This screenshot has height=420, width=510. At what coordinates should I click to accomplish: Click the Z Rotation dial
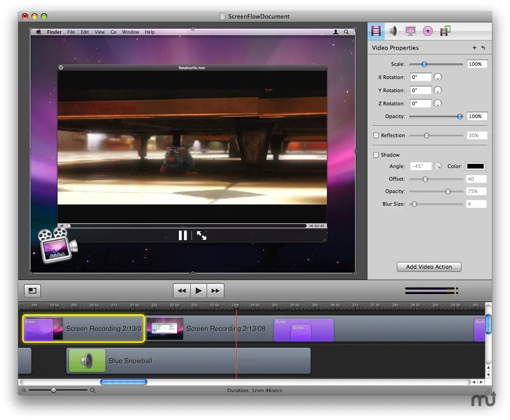tap(438, 104)
